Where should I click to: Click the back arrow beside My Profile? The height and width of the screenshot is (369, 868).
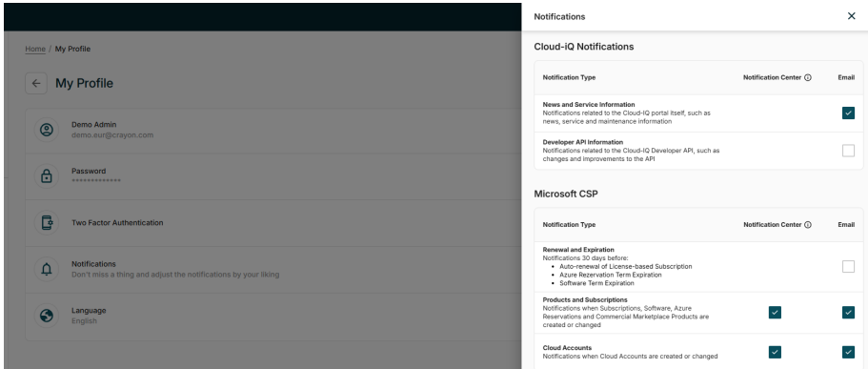tap(36, 84)
